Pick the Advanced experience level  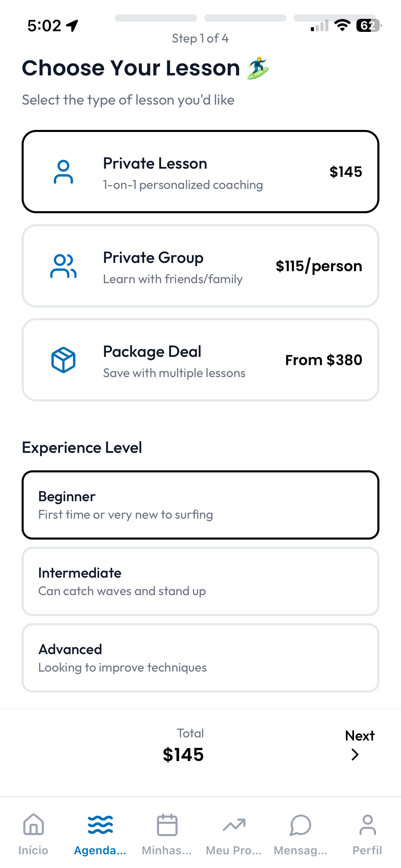(200, 658)
